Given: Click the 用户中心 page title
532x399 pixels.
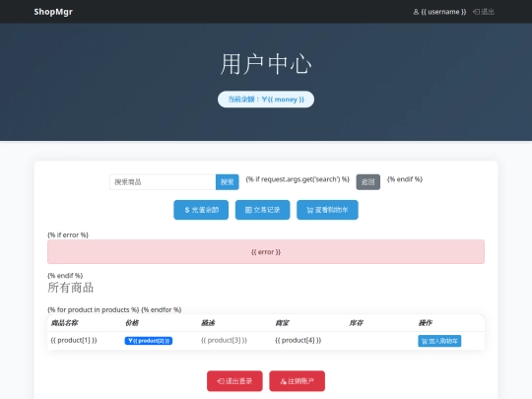Looking at the screenshot, I should (266, 64).
